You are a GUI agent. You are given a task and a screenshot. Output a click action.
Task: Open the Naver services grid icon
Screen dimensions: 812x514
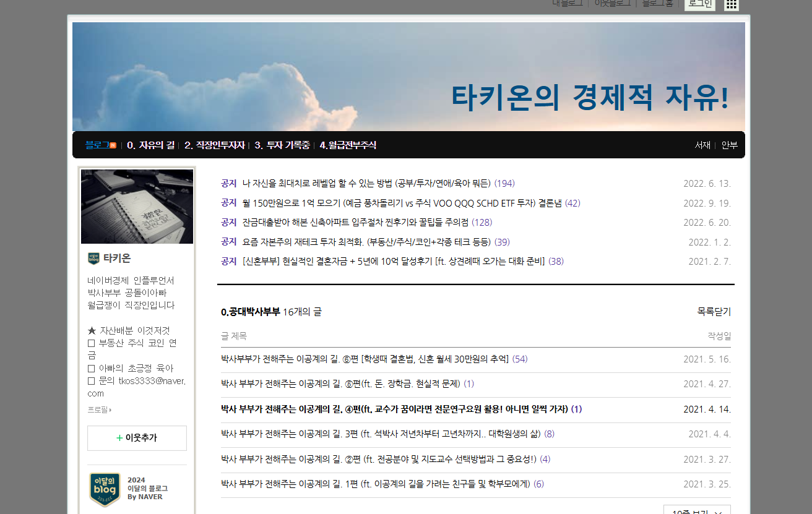pos(732,4)
